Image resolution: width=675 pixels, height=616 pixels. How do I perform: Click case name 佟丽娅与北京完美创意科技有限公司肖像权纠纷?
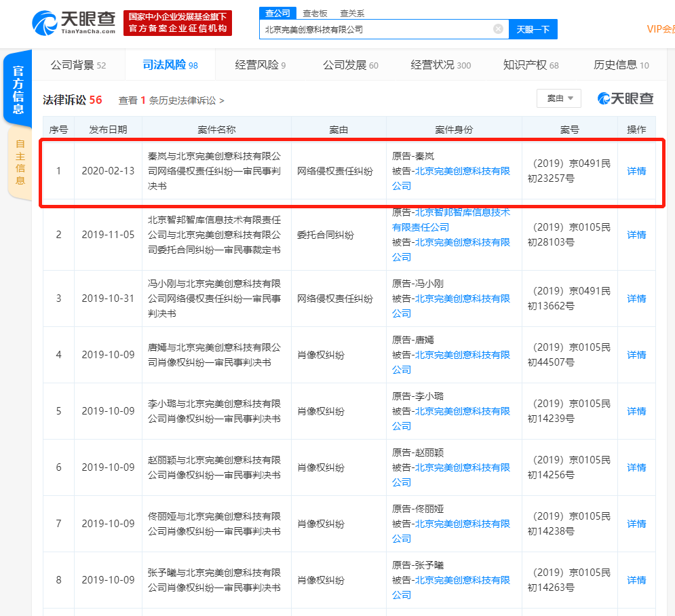point(214,524)
